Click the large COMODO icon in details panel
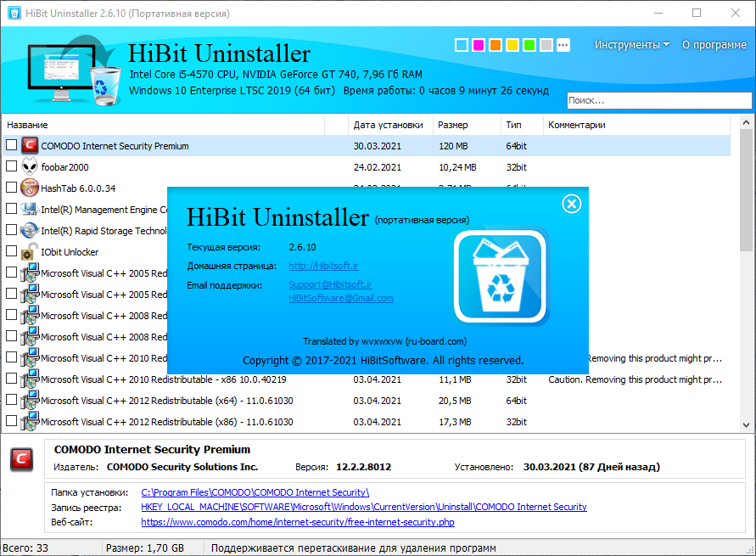The image size is (756, 556). pos(22,459)
